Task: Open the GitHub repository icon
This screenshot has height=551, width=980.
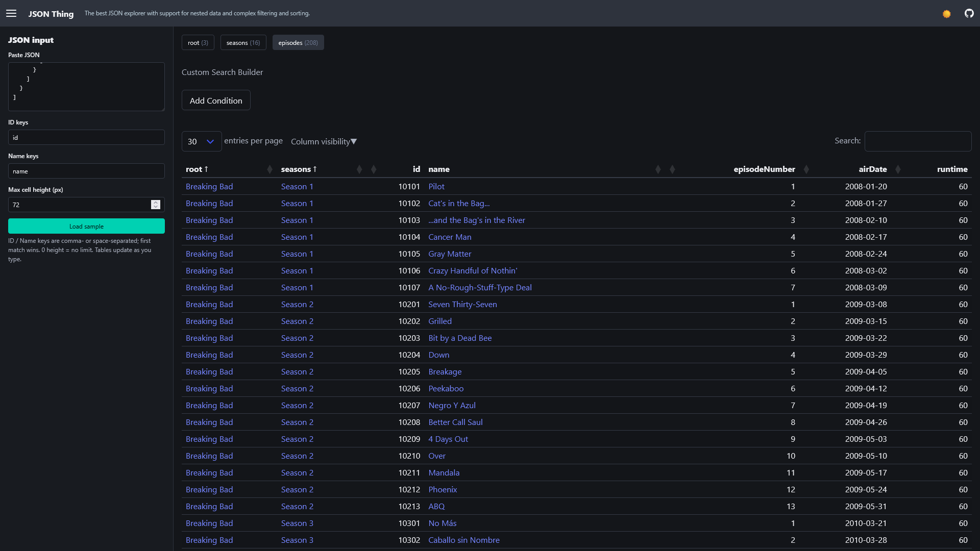Action: (x=969, y=14)
